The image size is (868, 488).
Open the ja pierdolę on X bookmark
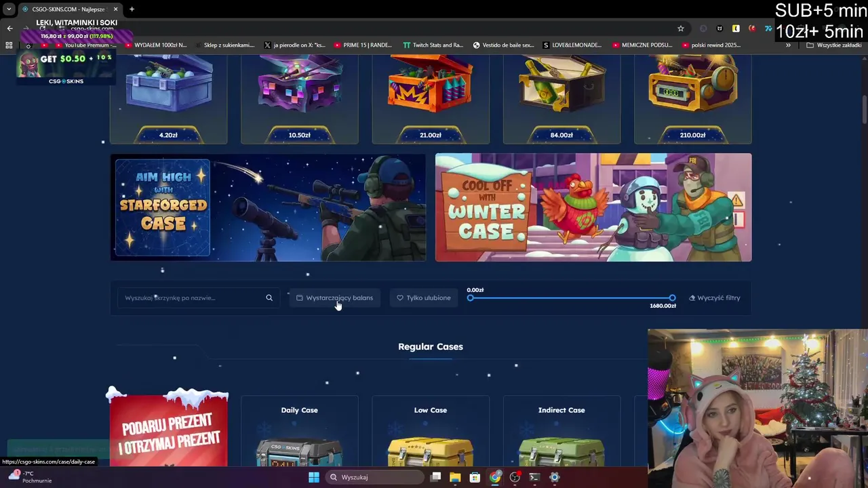[x=294, y=45]
